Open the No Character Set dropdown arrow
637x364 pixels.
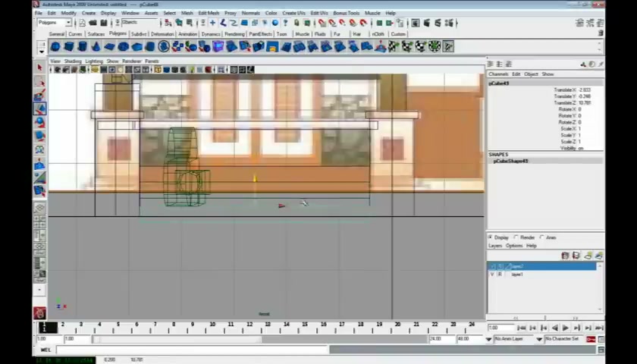[x=539, y=339]
